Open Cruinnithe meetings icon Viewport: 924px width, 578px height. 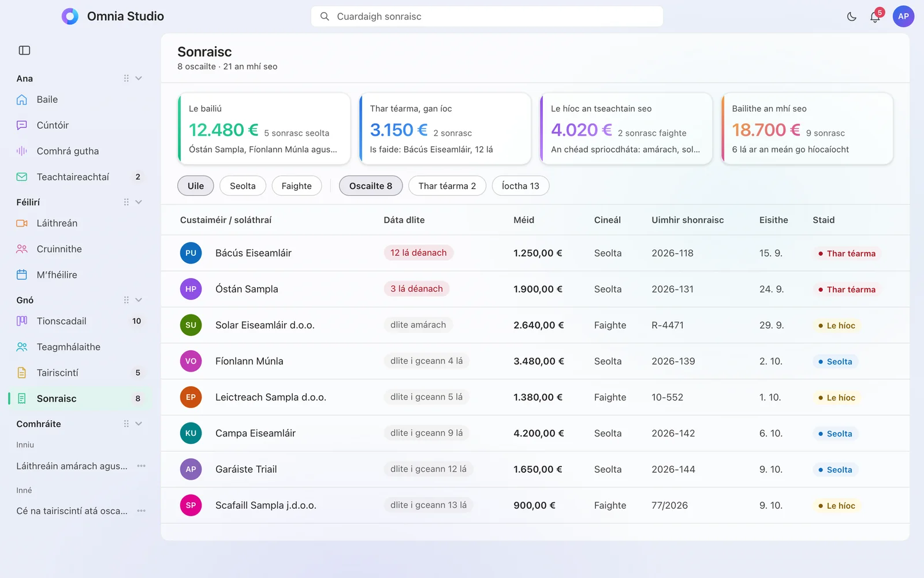click(x=22, y=249)
